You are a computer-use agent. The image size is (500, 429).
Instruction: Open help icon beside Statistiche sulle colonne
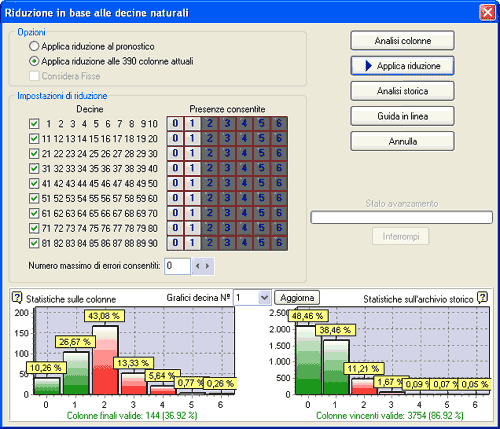coord(17,297)
